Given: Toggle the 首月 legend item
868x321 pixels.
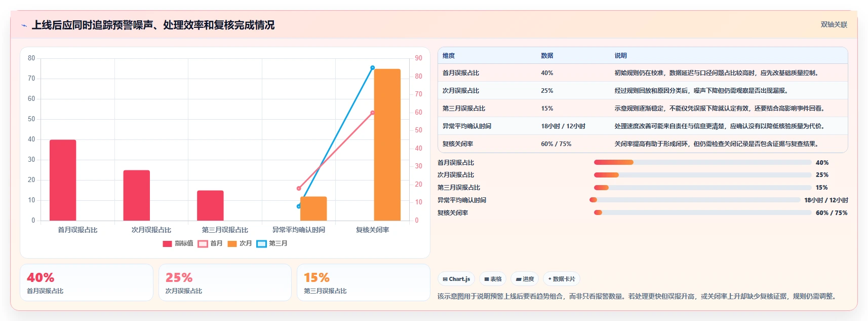Looking at the screenshot, I should point(210,244).
